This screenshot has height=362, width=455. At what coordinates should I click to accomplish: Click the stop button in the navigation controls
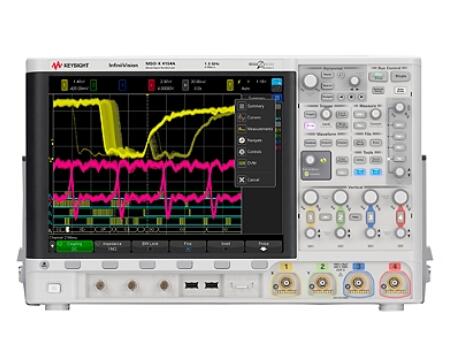(351, 97)
